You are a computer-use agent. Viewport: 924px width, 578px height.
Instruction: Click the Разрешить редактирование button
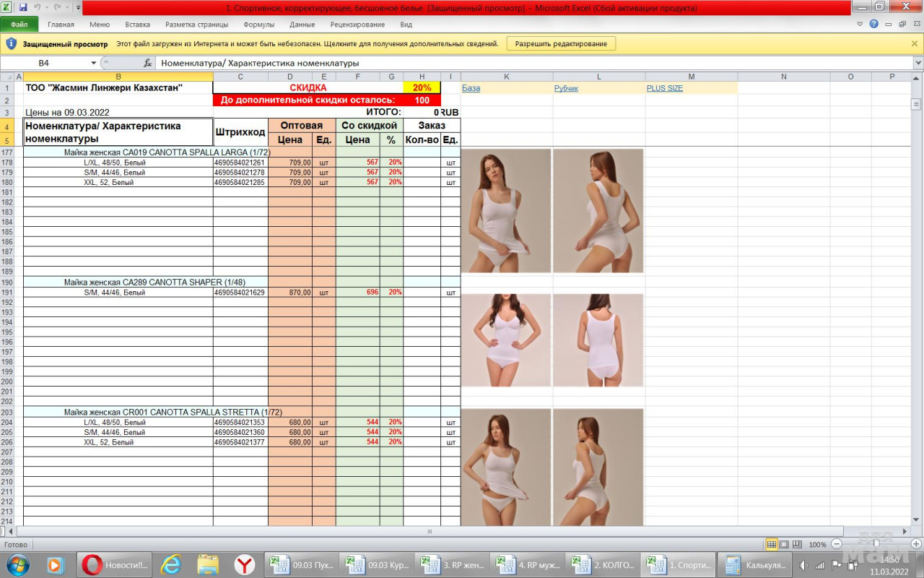point(561,43)
